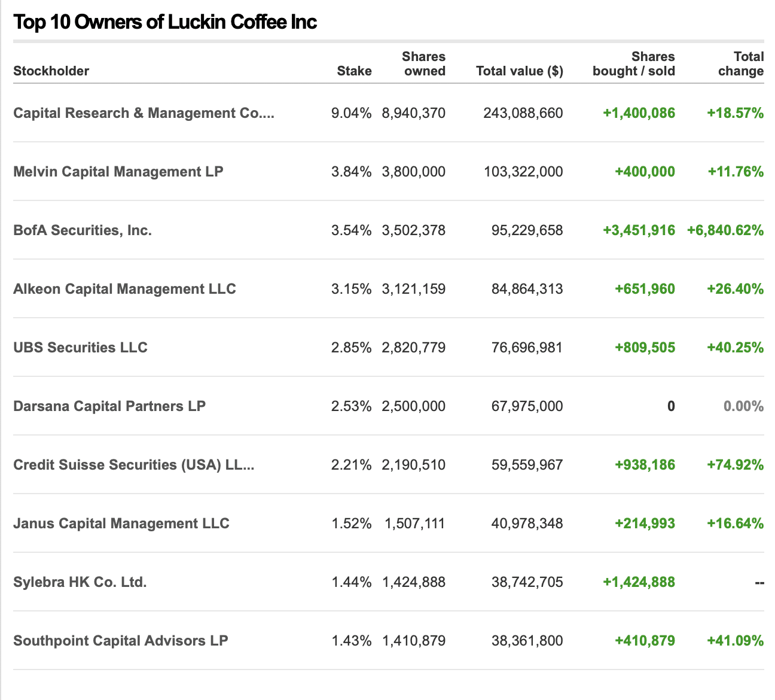Select total value 67,975,000

527,406
